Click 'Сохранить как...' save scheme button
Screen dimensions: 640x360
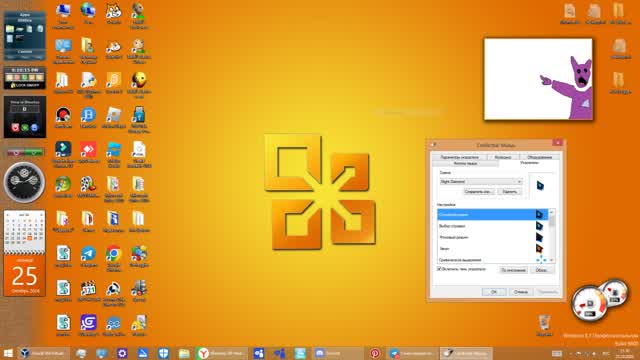[x=479, y=191]
